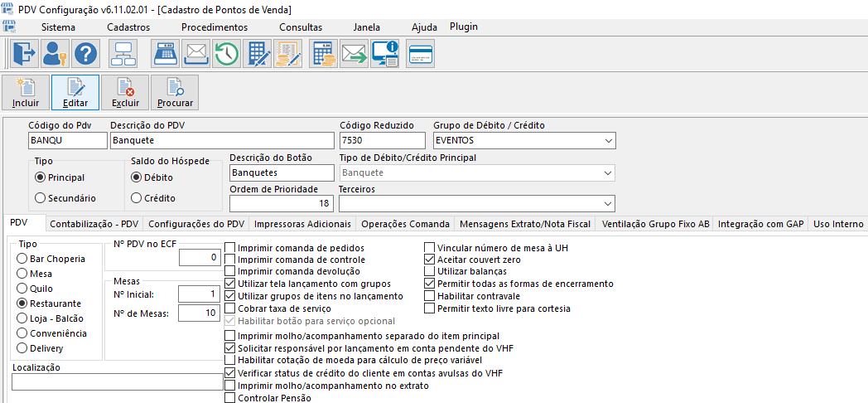Click the Nº de Mesas field
868x403 pixels.
click(200, 313)
